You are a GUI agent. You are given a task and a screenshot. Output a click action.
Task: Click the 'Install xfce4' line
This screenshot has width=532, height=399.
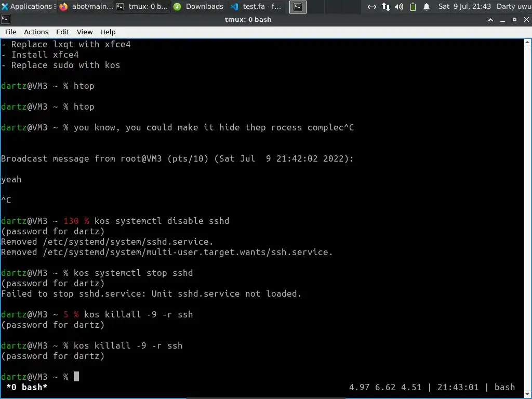coord(39,55)
